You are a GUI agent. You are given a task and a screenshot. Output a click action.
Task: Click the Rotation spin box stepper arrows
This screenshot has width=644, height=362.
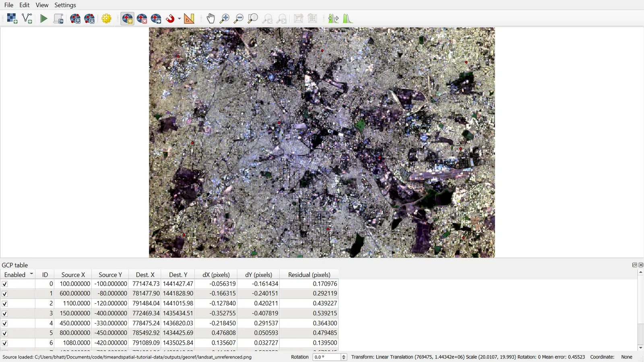[x=344, y=357]
